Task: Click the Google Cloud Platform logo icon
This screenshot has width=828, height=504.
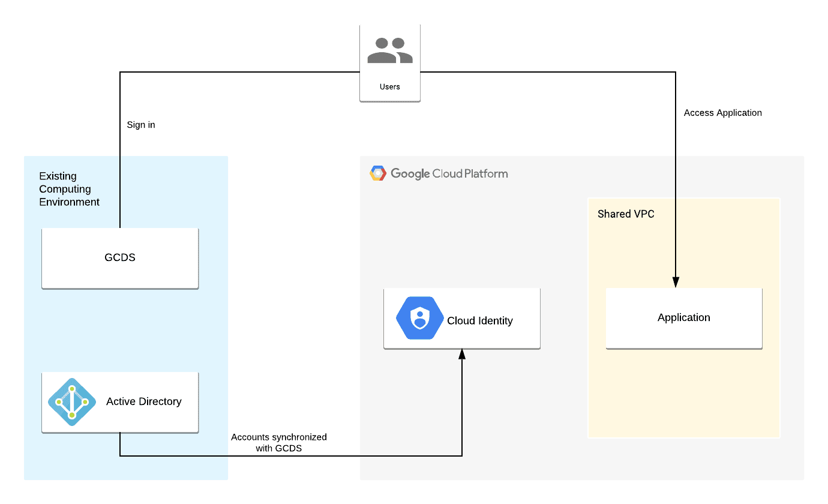Action: pyautogui.click(x=378, y=173)
